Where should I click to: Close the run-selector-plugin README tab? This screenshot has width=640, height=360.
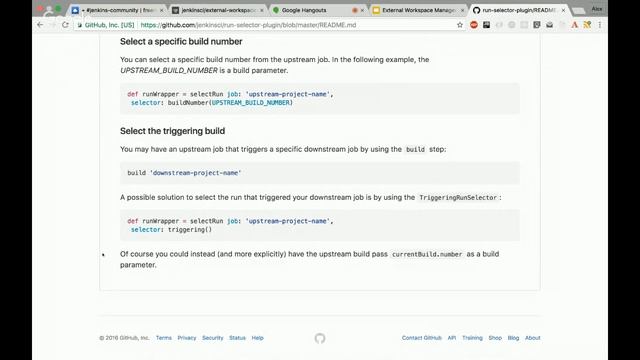pos(563,10)
